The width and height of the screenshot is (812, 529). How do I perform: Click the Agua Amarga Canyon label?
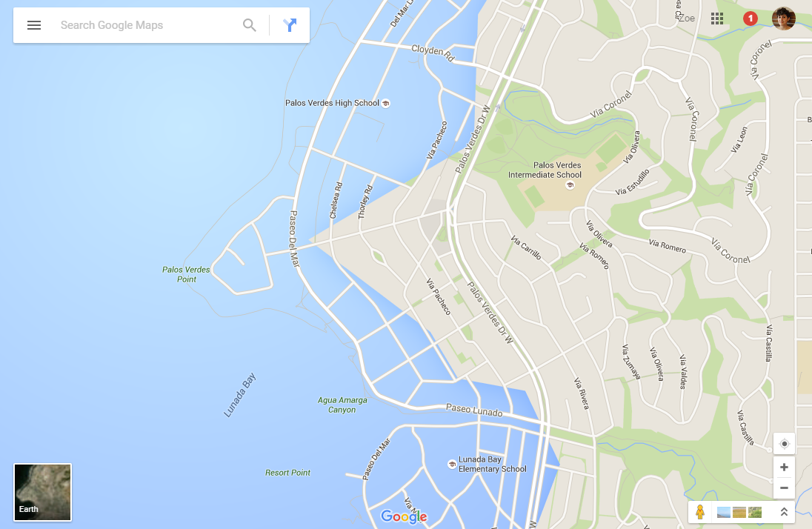pos(342,405)
